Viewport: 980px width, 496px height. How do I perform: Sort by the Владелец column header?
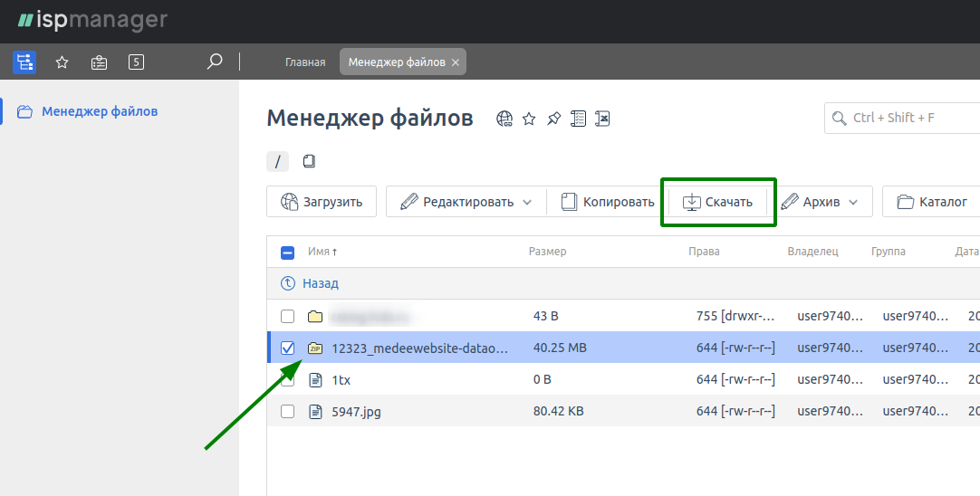(x=812, y=252)
